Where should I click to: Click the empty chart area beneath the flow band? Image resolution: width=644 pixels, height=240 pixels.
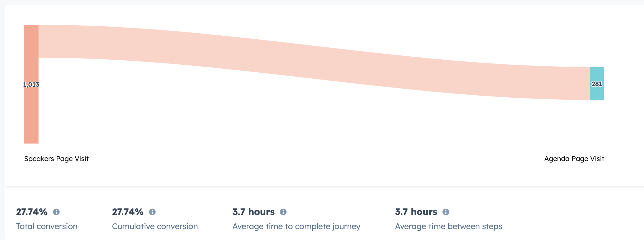click(x=287, y=129)
